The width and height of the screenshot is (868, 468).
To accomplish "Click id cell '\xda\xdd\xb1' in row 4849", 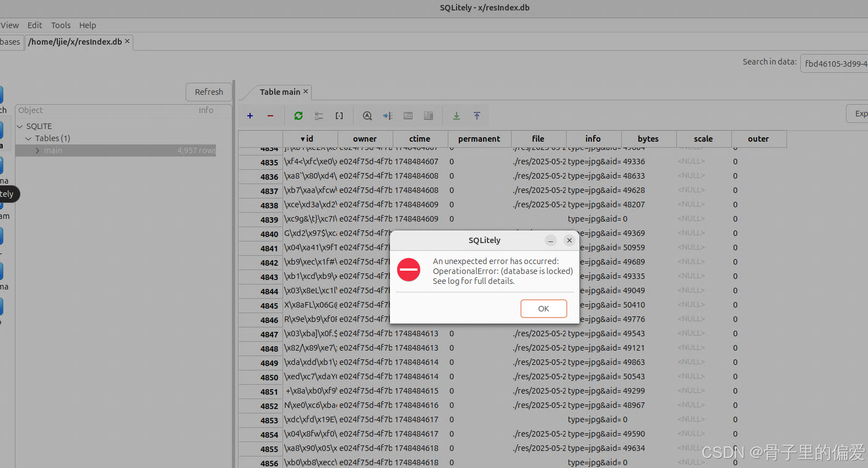I will coord(311,362).
